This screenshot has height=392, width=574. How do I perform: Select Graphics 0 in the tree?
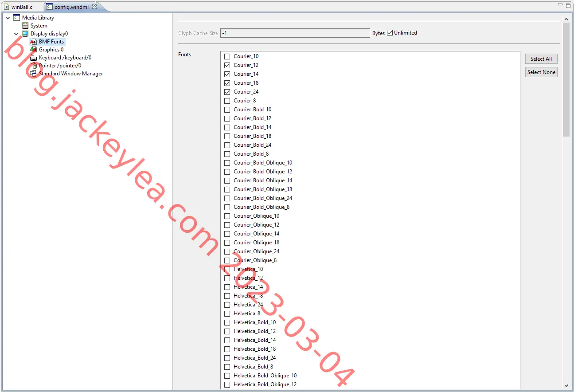pos(51,50)
